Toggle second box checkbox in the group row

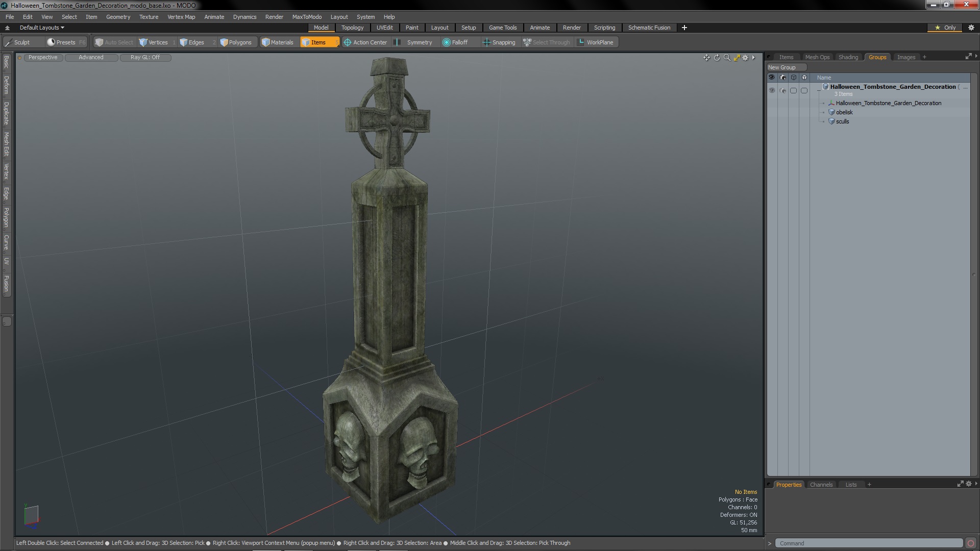coord(804,90)
